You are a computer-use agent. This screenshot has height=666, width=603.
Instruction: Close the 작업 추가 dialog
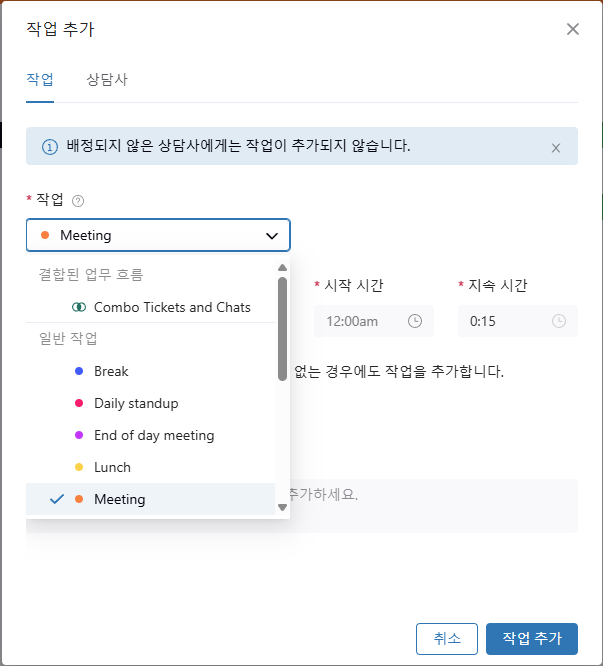(x=573, y=29)
